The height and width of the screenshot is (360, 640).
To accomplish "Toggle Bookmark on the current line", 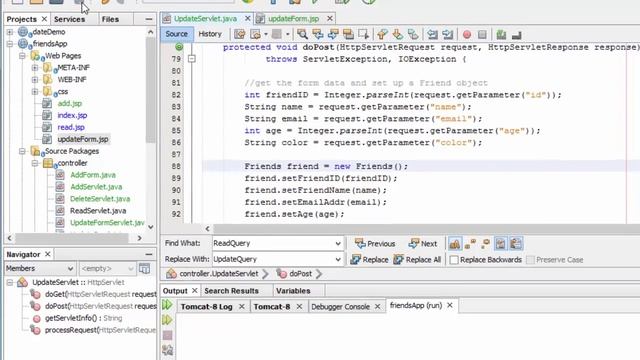I will (413, 34).
